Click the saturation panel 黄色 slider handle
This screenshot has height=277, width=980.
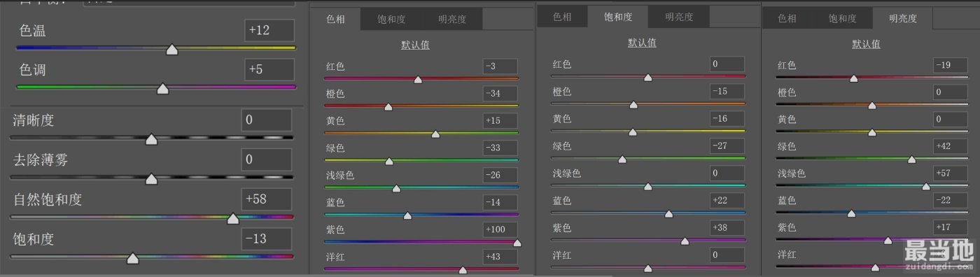(633, 132)
